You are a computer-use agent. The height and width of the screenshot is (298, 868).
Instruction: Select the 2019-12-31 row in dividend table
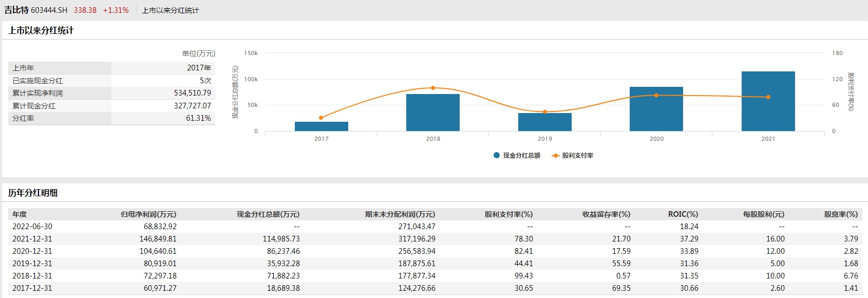pyautogui.click(x=32, y=264)
